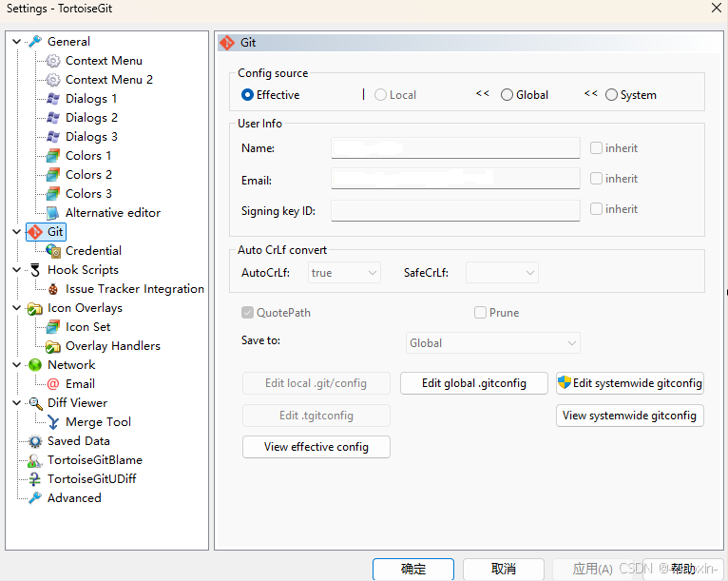The width and height of the screenshot is (728, 581).
Task: Click the Context Menu gear icon
Action: [x=53, y=61]
